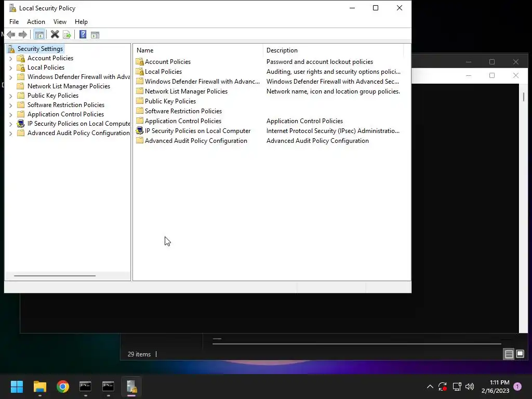
Task: Open the Action menu
Action: coord(36,22)
